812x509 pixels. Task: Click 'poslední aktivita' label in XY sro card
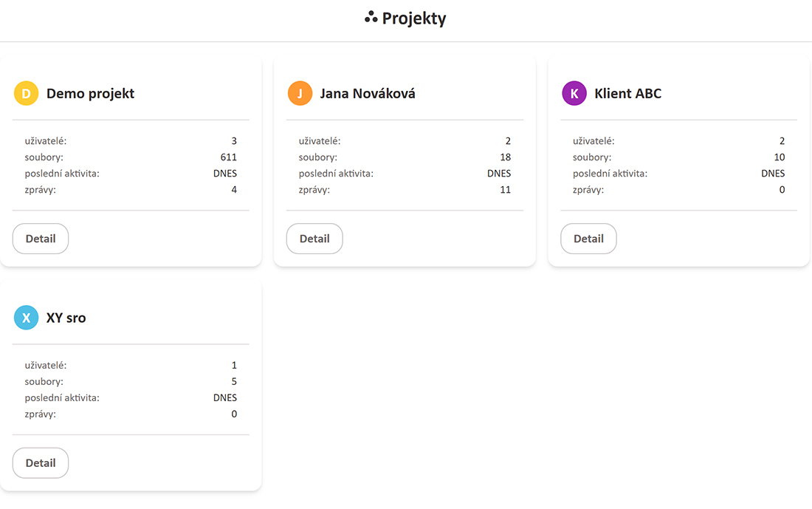[62, 398]
